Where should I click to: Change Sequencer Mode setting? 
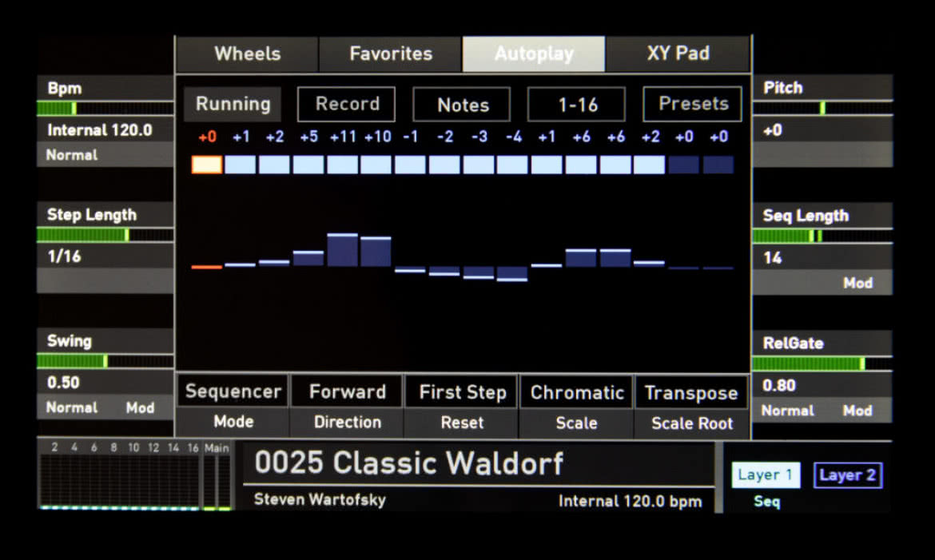[233, 406]
